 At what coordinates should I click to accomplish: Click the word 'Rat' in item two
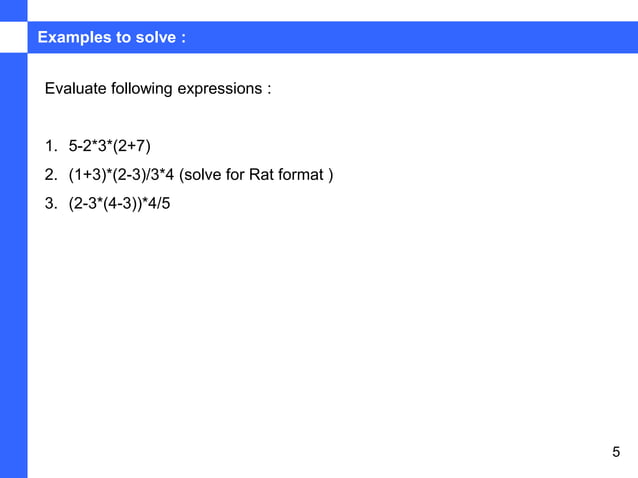click(261, 175)
